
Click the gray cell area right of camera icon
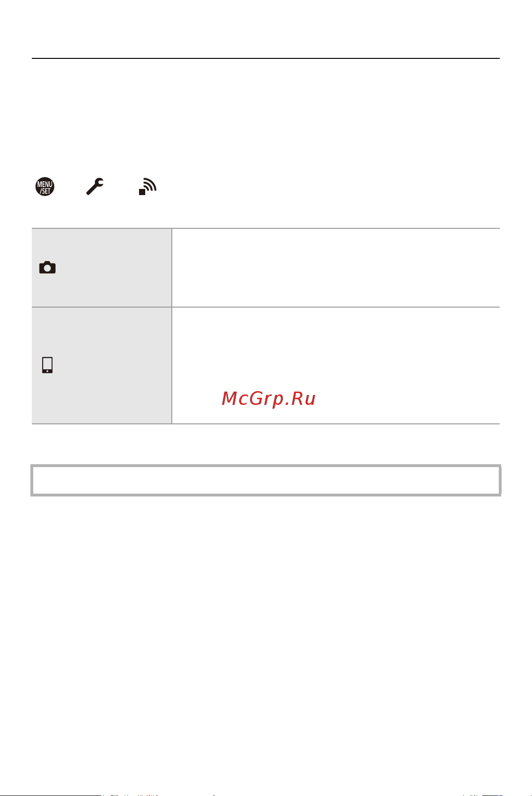pos(114,268)
